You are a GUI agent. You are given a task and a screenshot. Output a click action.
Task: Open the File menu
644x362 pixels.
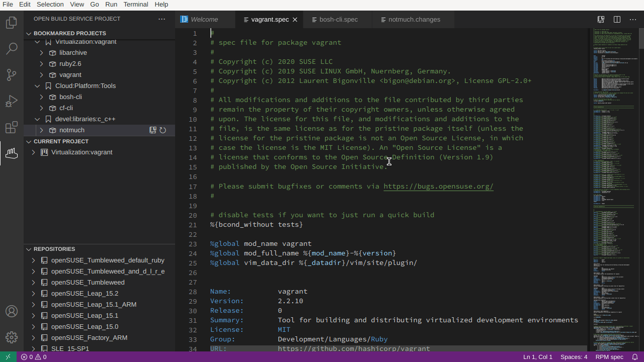tap(8, 5)
